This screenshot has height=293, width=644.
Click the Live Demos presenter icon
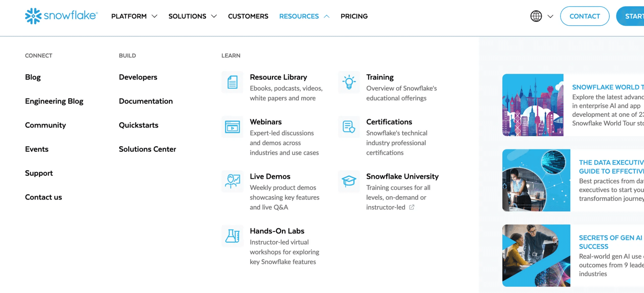coord(232,181)
